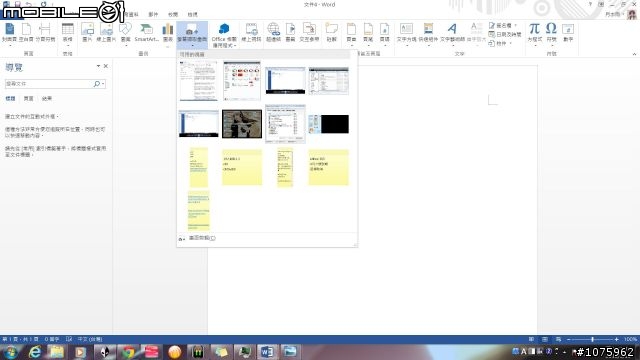Viewport: 640px width, 360px height.
Task: Select the dark photo window thumbnail
Action: 242,124
